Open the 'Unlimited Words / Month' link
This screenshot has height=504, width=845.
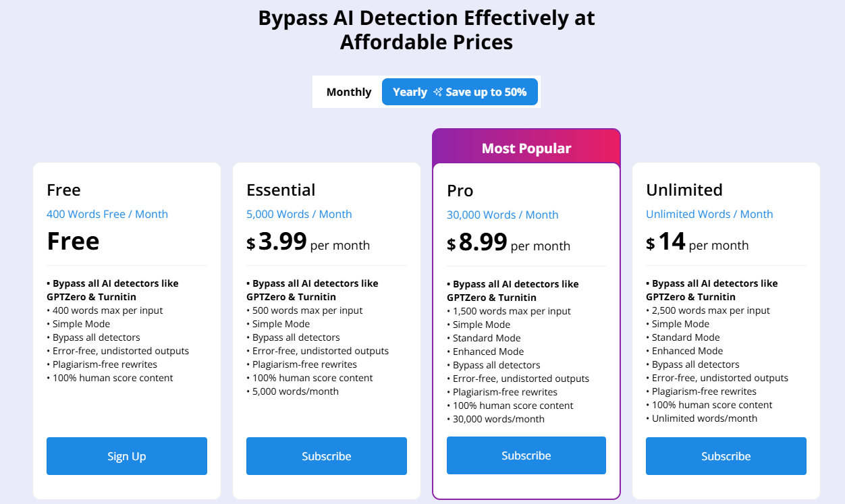[x=709, y=214]
